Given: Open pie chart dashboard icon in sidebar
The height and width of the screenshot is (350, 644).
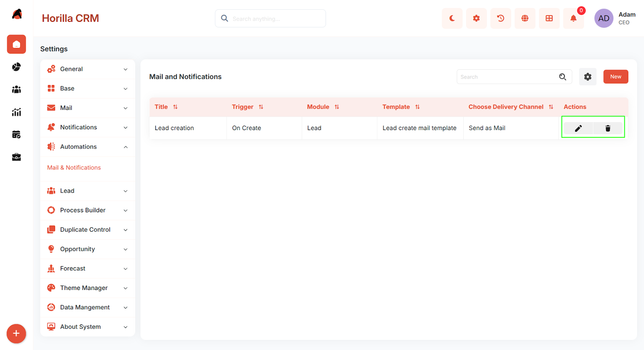Looking at the screenshot, I should click(x=17, y=67).
